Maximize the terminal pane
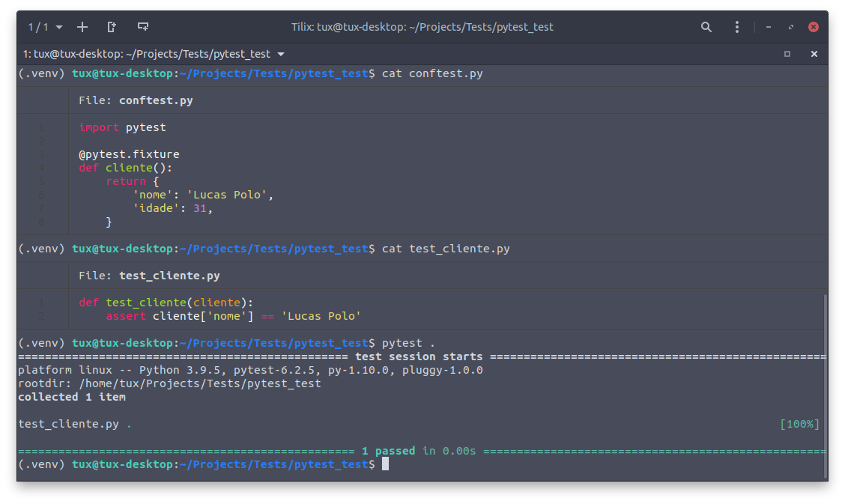 (787, 54)
